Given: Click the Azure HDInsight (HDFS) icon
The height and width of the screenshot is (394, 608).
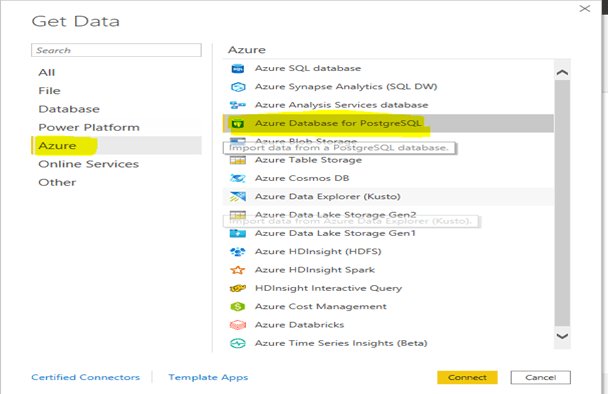Looking at the screenshot, I should click(x=238, y=252).
